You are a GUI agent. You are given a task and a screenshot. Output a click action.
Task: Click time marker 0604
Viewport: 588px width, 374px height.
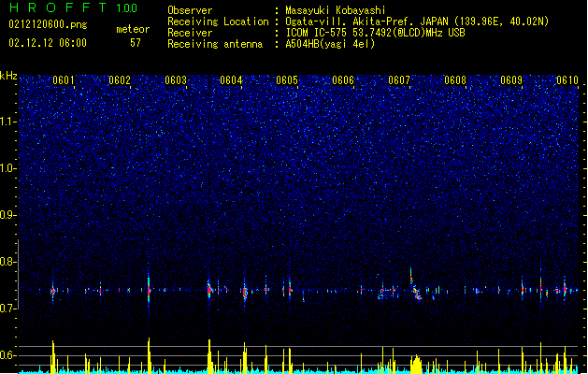point(231,80)
